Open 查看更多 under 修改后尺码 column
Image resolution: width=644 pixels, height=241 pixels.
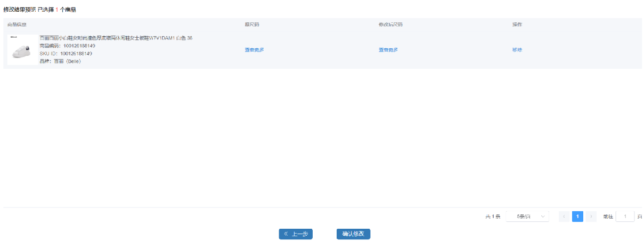[388, 50]
